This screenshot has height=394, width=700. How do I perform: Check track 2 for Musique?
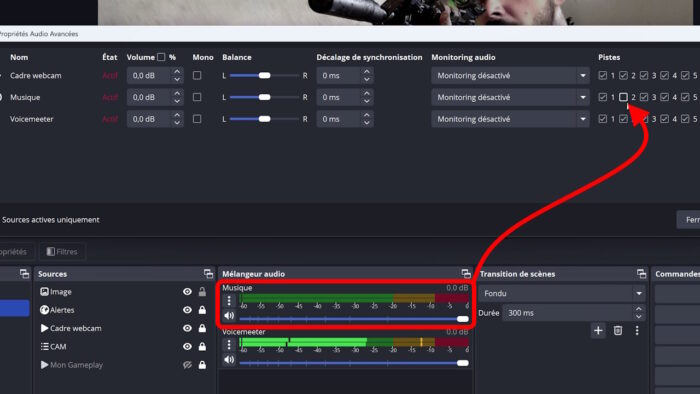click(623, 97)
